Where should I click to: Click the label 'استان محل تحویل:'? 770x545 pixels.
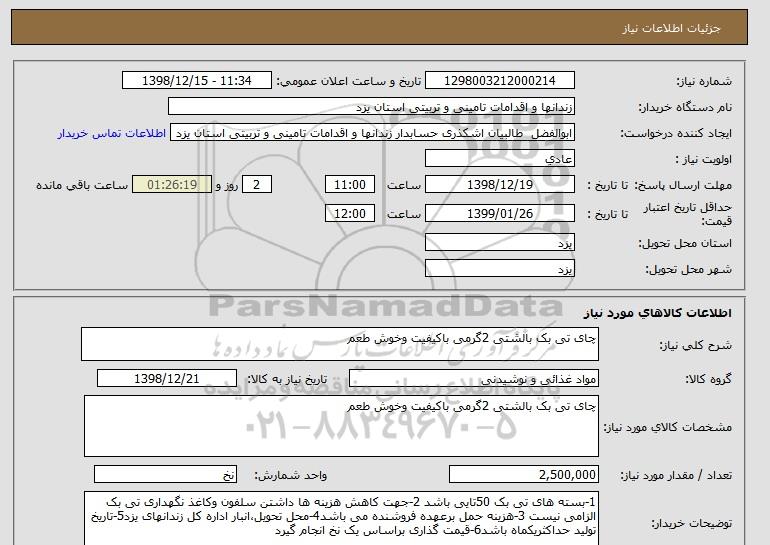pyautogui.click(x=685, y=244)
